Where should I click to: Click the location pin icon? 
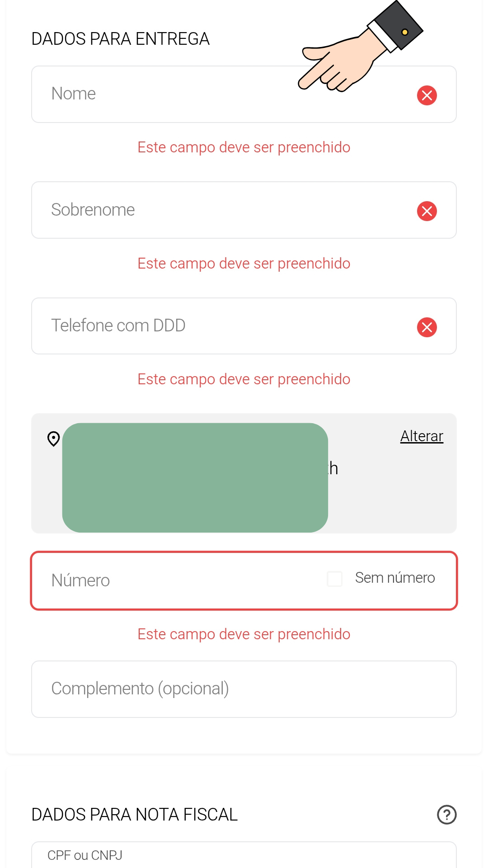(54, 439)
